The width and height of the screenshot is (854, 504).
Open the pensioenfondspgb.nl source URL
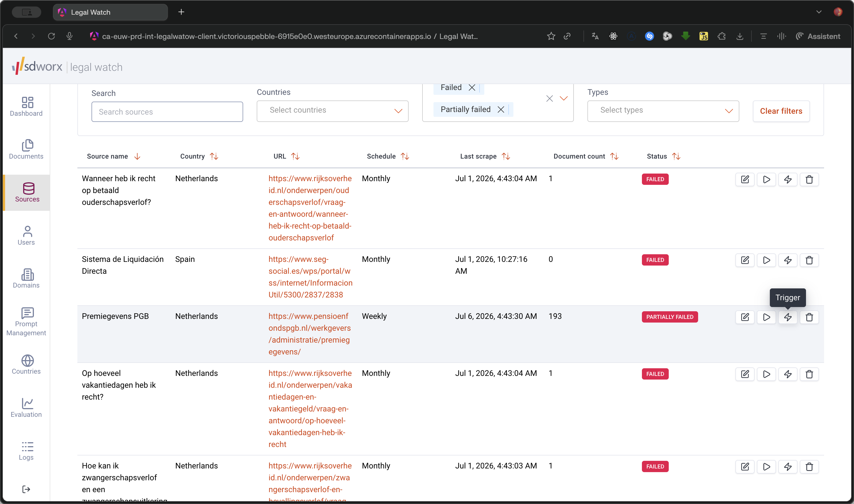tap(309, 334)
